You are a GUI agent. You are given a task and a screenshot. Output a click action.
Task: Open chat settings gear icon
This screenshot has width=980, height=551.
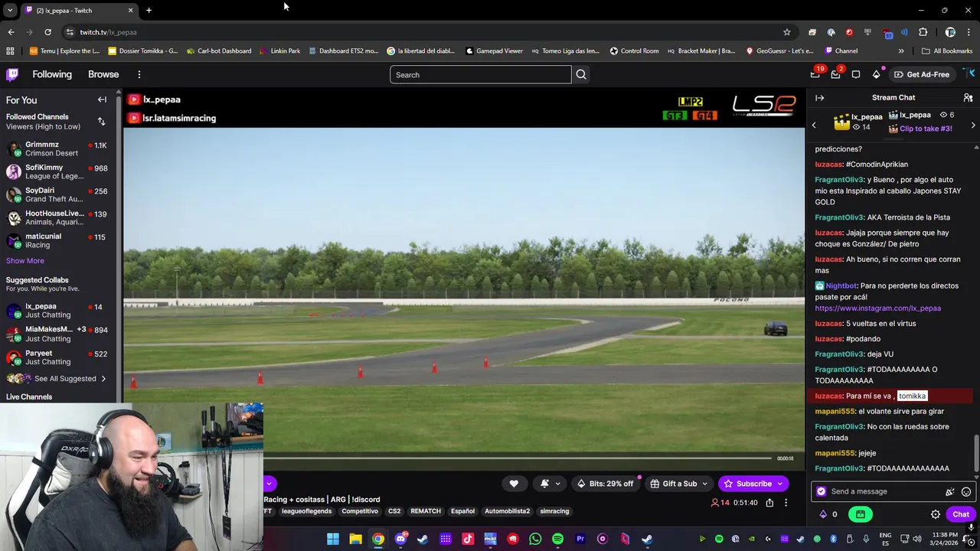click(x=936, y=514)
